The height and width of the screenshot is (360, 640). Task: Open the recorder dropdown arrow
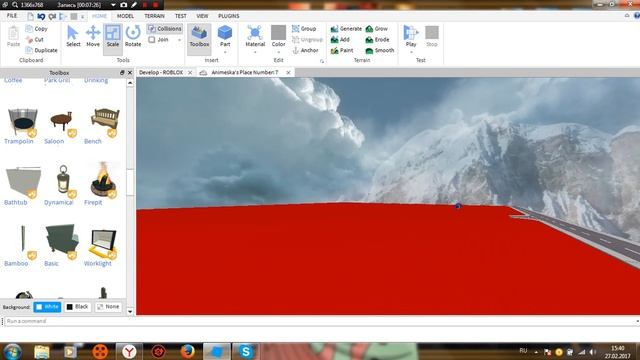coord(113,5)
